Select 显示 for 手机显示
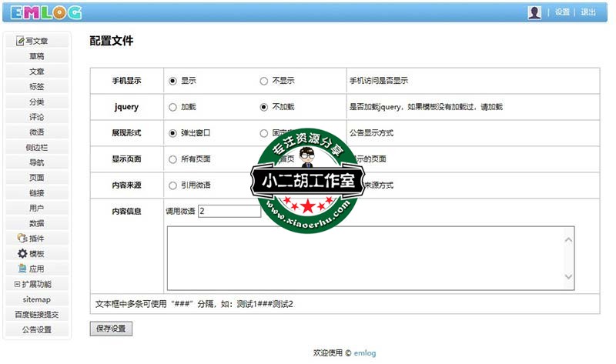This screenshot has height=364, width=616. (172, 80)
